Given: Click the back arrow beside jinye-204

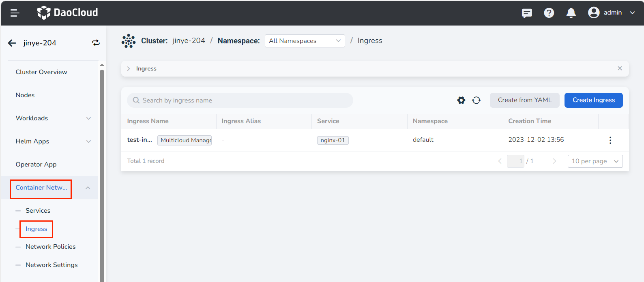Looking at the screenshot, I should point(12,43).
